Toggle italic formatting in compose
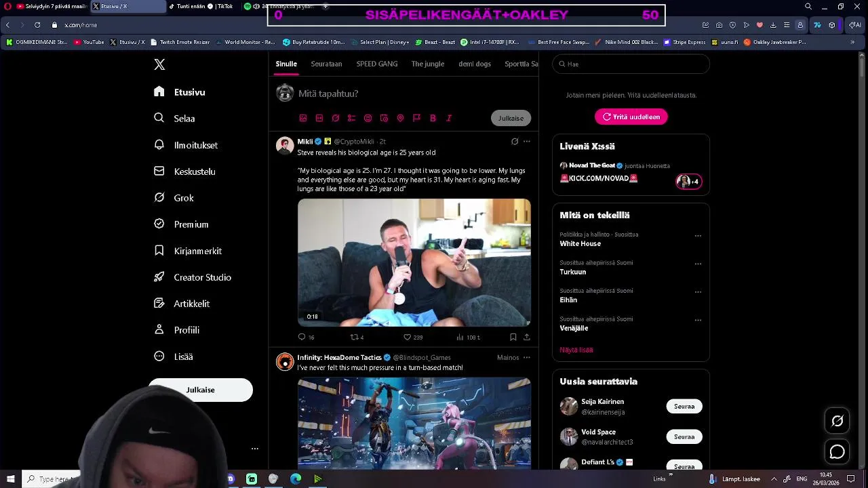The height and width of the screenshot is (488, 868). point(449,118)
